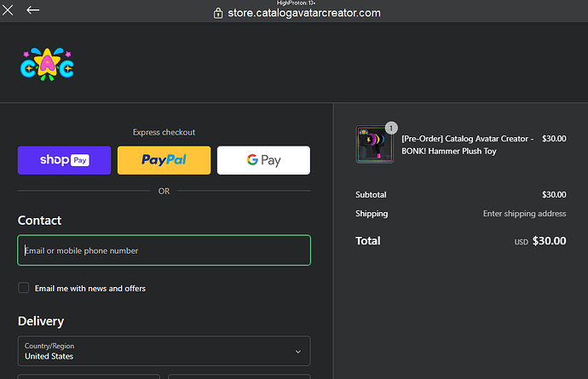Check out using PayPal
588x379 pixels.
[164, 160]
